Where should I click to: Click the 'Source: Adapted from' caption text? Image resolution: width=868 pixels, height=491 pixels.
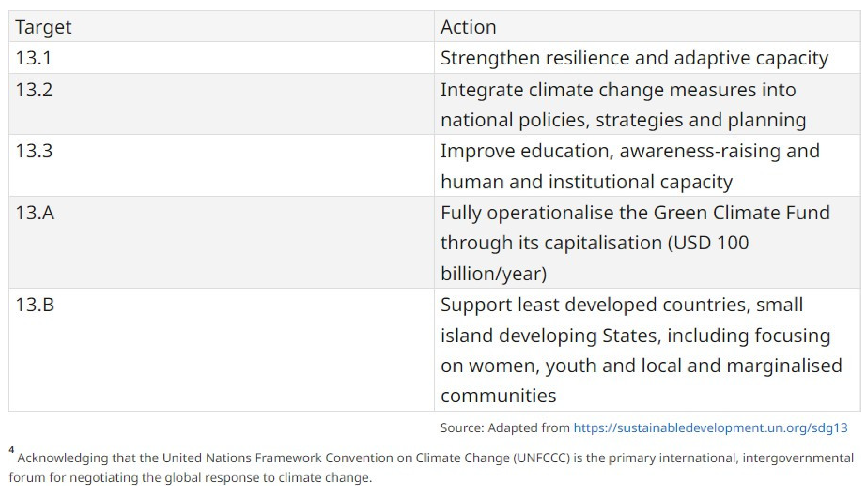(504, 428)
